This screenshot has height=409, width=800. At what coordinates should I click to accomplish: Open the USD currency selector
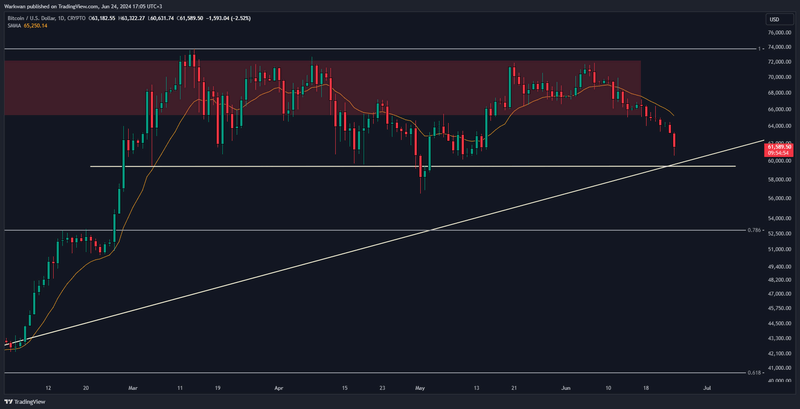pos(774,20)
